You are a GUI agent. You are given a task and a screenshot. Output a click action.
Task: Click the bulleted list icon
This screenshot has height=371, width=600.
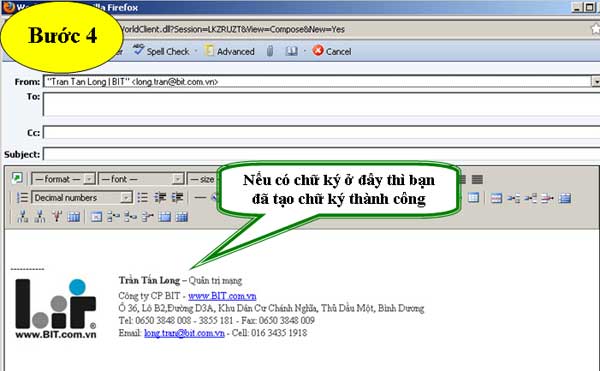click(143, 197)
